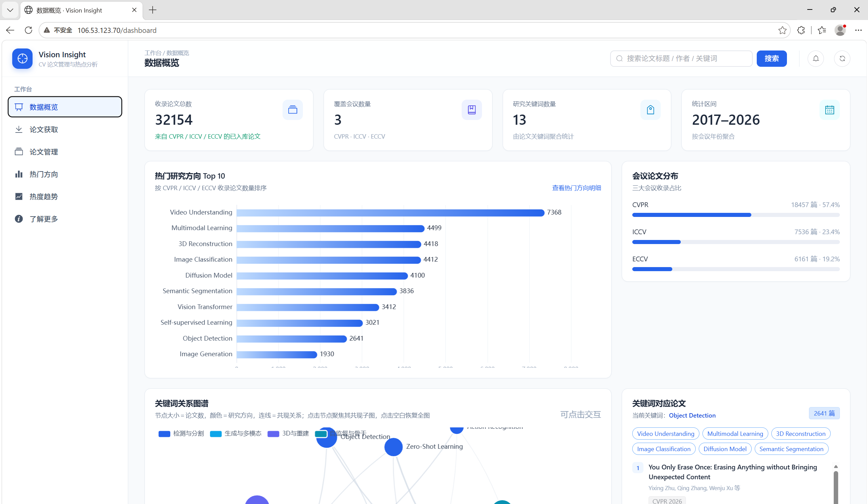Click the browser address bar URL
Screen dimensions: 868x504
(117, 30)
